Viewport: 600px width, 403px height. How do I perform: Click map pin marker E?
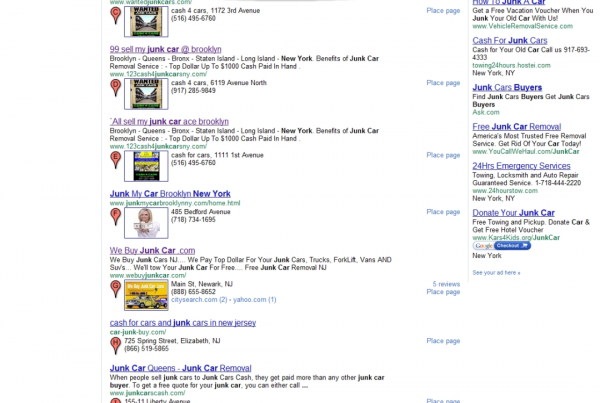[x=116, y=160]
